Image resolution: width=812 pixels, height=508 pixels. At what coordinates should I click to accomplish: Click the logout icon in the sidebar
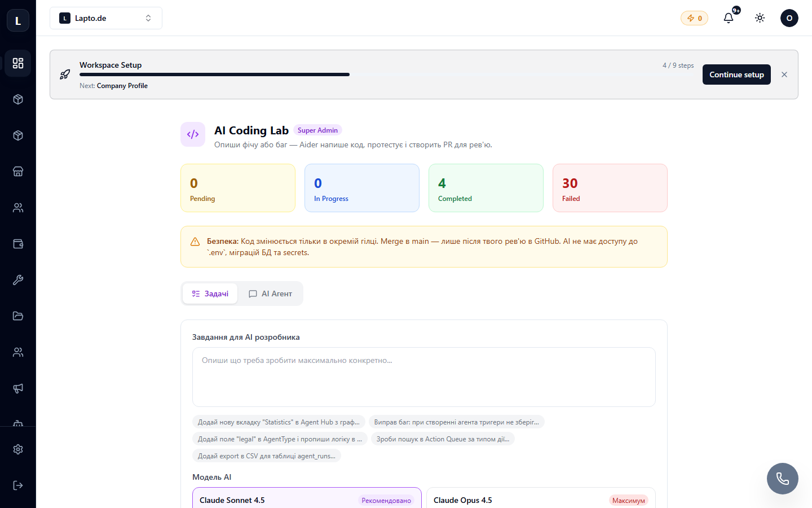(x=18, y=485)
